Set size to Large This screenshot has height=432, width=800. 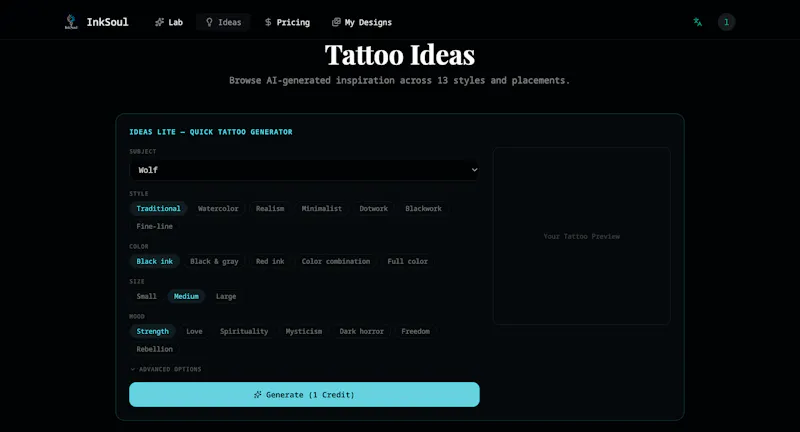click(x=226, y=296)
